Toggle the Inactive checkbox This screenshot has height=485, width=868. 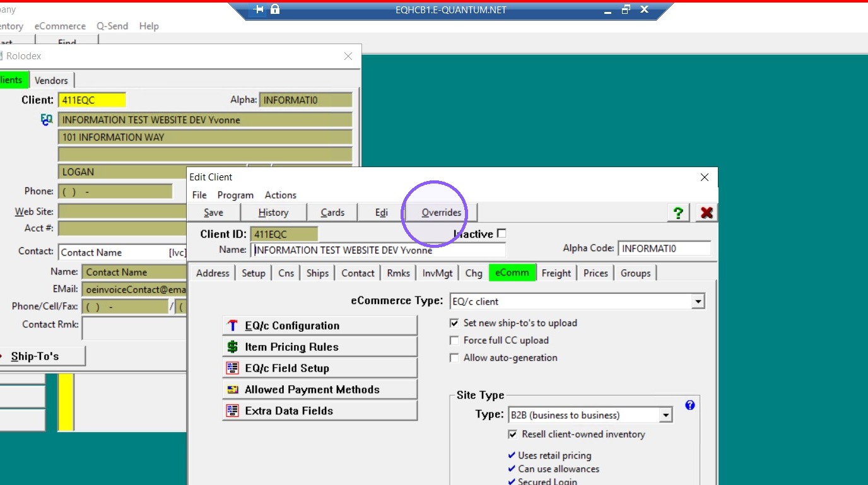pyautogui.click(x=501, y=233)
